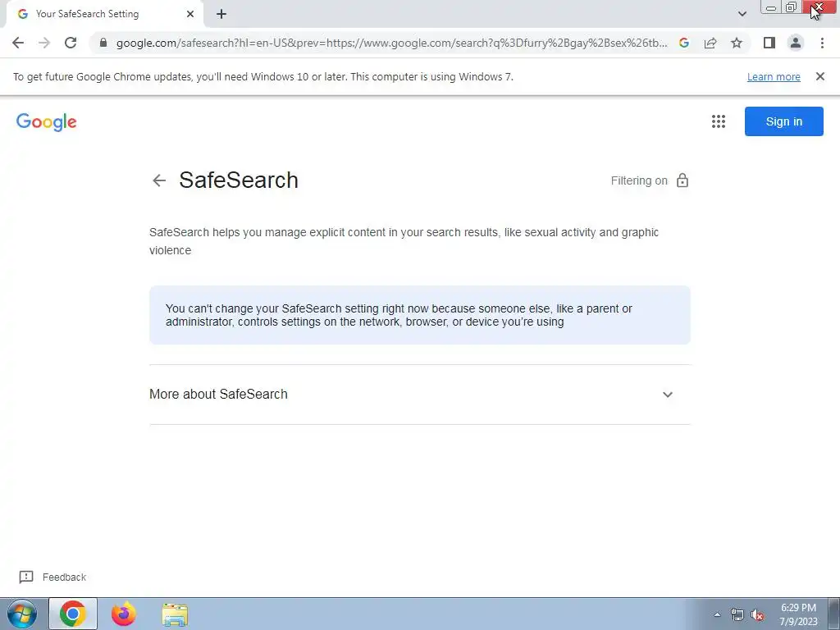The height and width of the screenshot is (630, 840).
Task: Open Chrome's three-dot menu
Action: click(822, 43)
